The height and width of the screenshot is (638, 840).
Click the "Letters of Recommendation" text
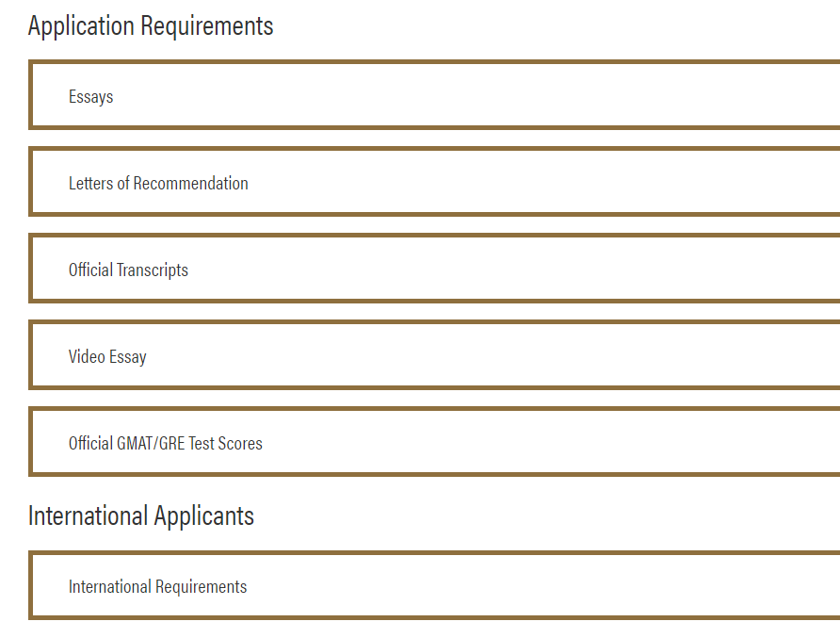click(158, 183)
